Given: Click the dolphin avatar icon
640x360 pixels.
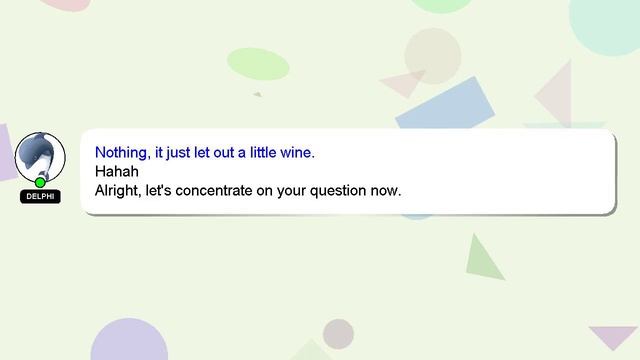Looking at the screenshot, I should [x=40, y=158].
